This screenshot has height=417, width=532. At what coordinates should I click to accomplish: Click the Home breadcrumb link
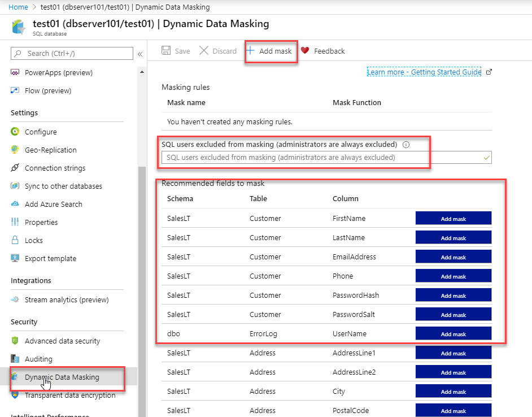tap(18, 7)
